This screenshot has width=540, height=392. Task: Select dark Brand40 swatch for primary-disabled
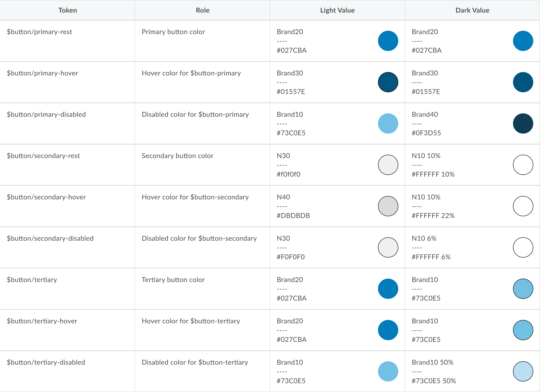tap(523, 123)
